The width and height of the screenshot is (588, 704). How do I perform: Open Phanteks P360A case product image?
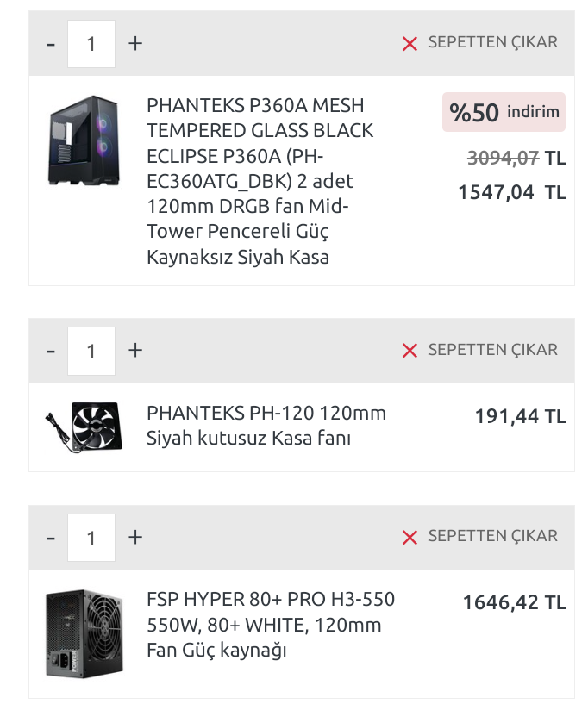[83, 140]
